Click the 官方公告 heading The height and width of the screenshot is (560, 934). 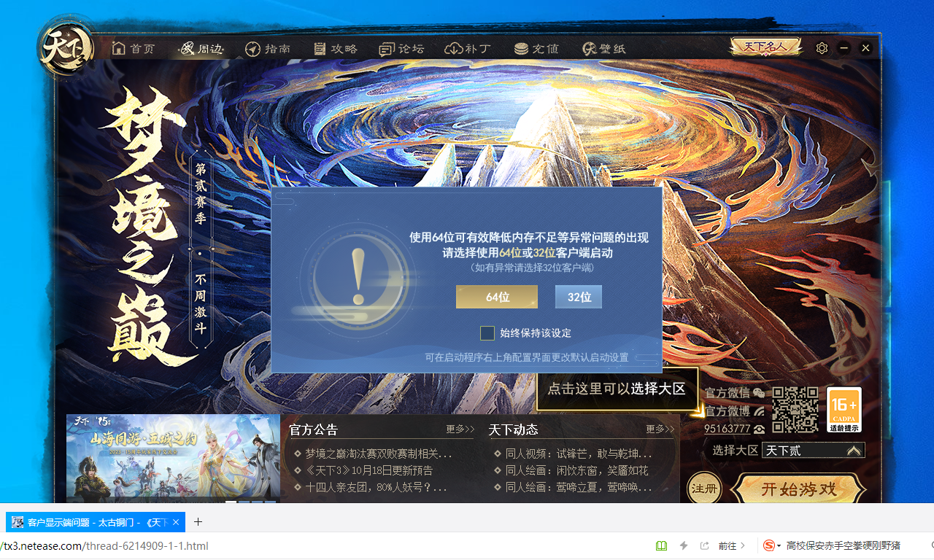coord(314,429)
